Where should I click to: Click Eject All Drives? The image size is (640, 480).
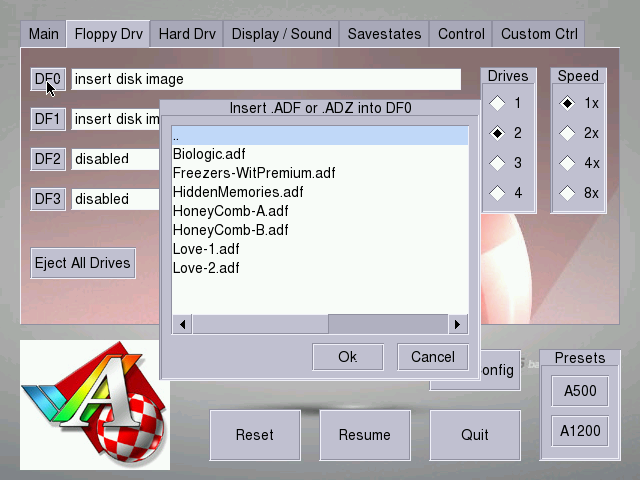pyautogui.click(x=83, y=263)
